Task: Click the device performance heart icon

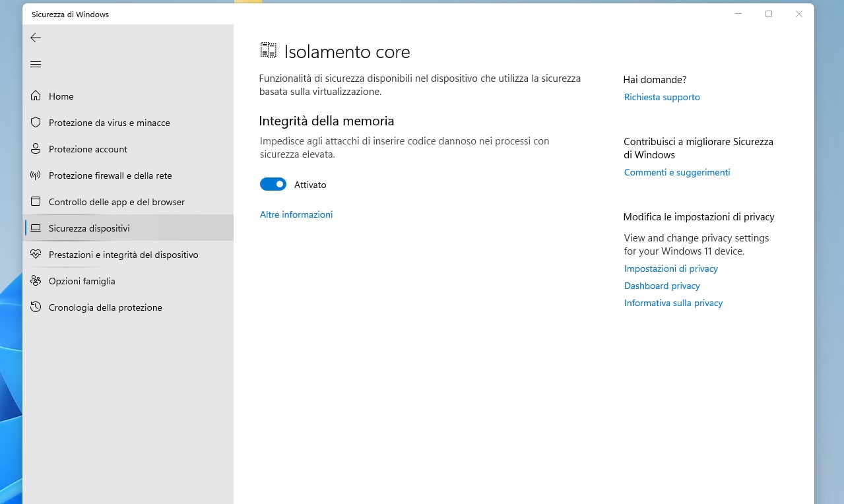Action: point(36,255)
